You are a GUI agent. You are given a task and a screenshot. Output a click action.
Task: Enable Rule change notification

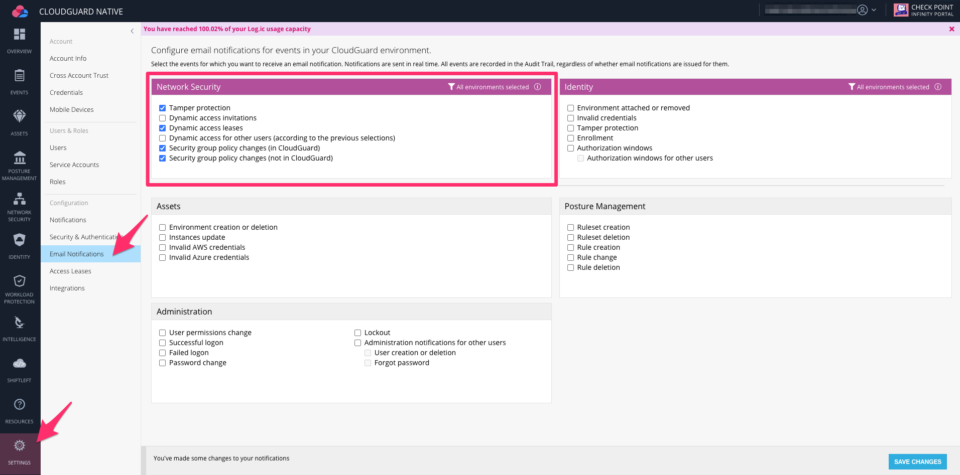570,258
